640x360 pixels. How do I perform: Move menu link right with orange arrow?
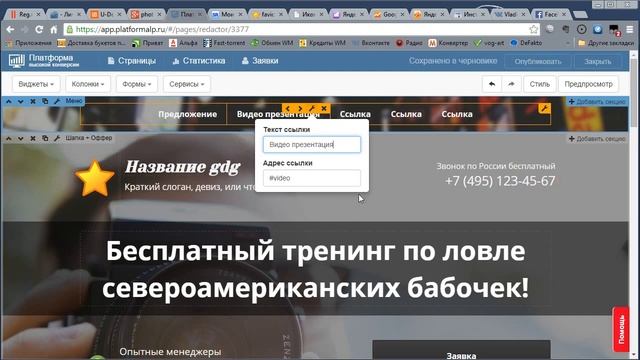[x=300, y=108]
